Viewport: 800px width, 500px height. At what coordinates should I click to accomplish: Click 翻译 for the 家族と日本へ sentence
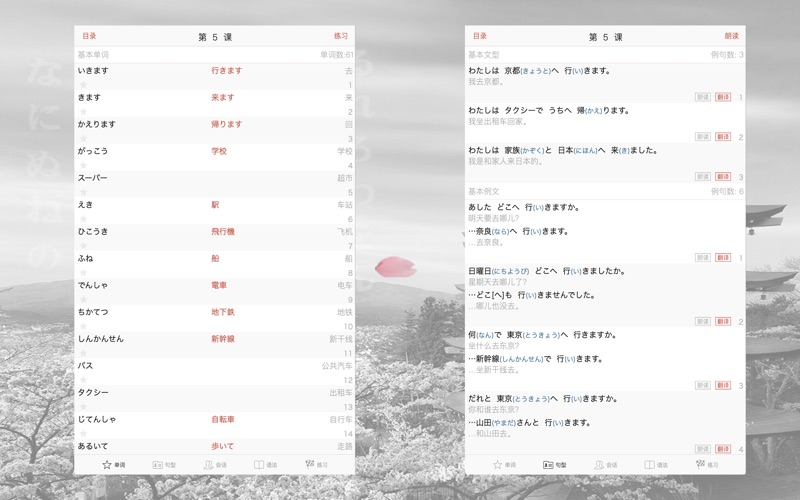(722, 177)
